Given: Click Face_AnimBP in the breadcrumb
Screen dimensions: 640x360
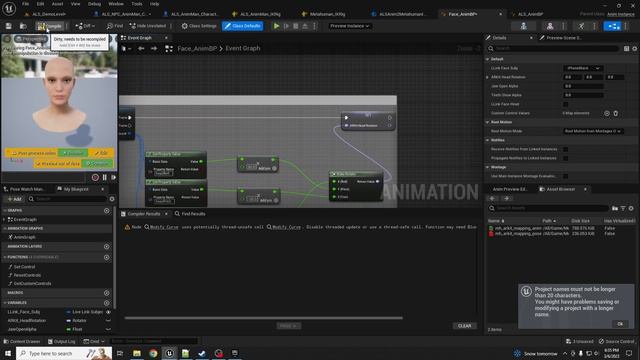Looking at the screenshot, I should (x=197, y=49).
